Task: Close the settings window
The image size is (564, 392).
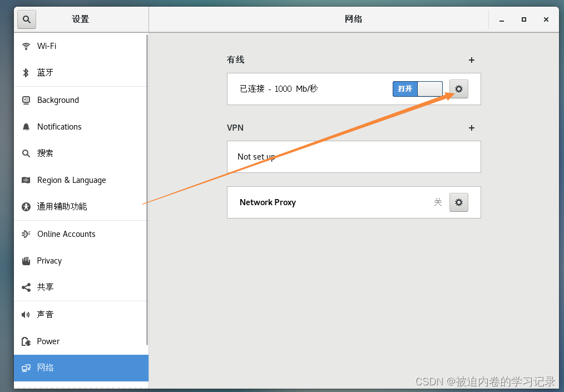Action: click(x=546, y=19)
